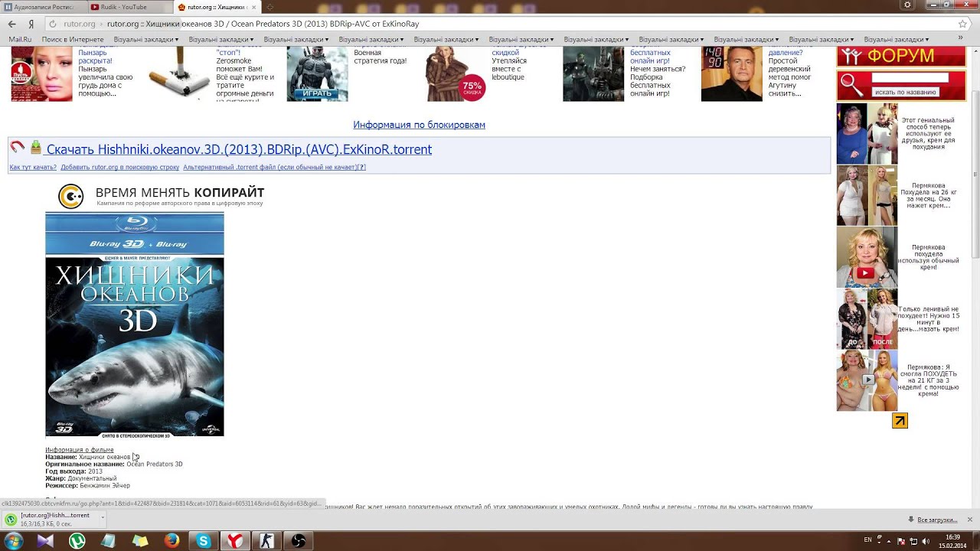Open browser settings gear in title bar

908,5
